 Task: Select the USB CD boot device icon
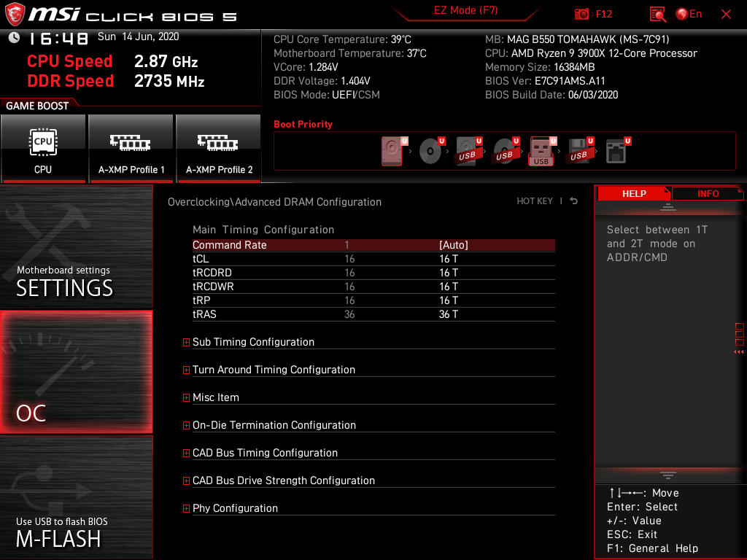pos(506,151)
